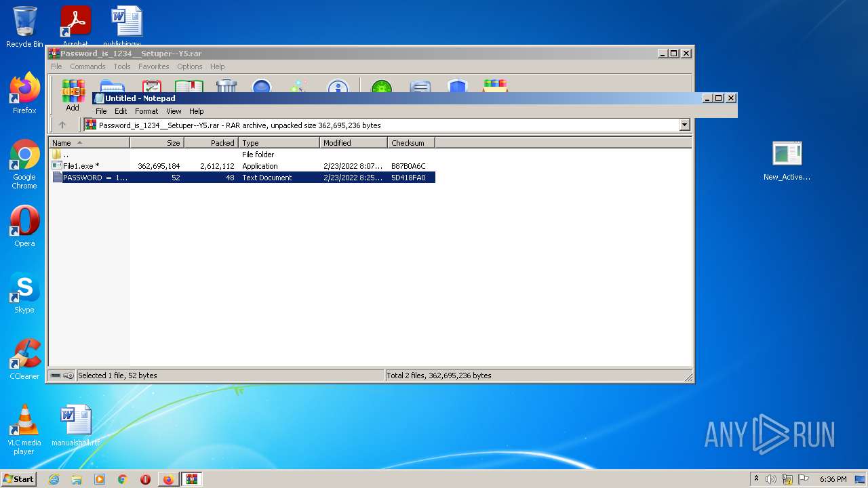The height and width of the screenshot is (488, 868).
Task: Click the WinRAR taskbar button
Action: [x=192, y=479]
